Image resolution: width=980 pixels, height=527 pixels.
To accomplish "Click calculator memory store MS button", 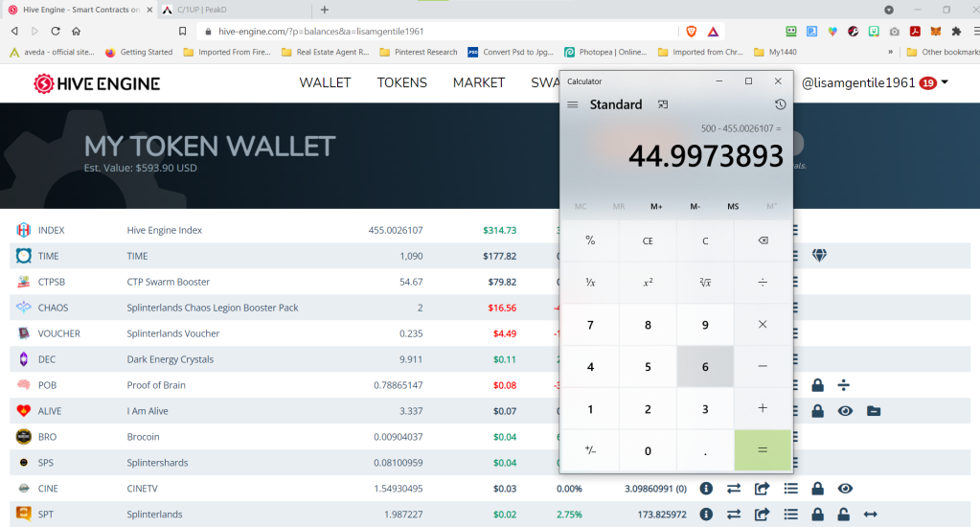I will point(733,206).
